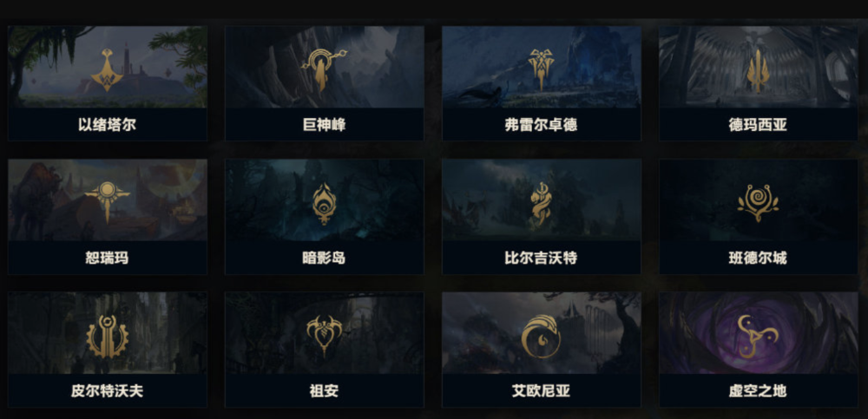Select the Bandle City spiral emblem
The image size is (868, 419).
[758, 203]
